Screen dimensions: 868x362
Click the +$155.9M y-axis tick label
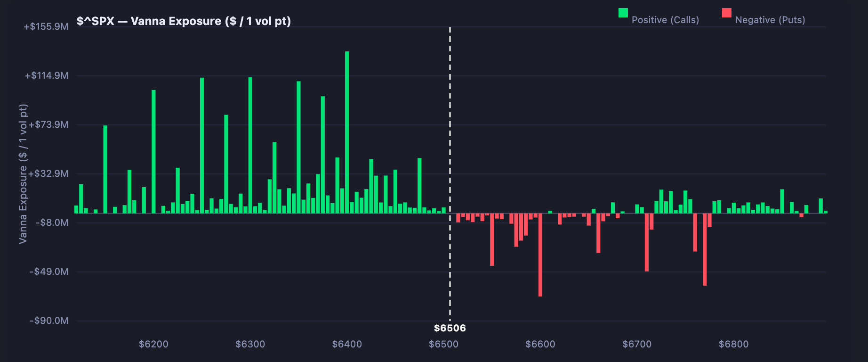click(x=46, y=26)
